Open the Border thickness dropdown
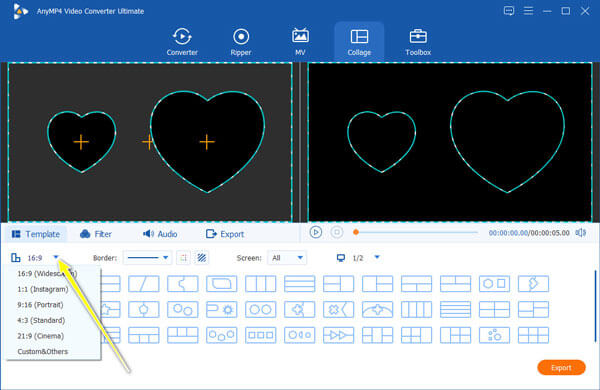 pyautogui.click(x=147, y=258)
